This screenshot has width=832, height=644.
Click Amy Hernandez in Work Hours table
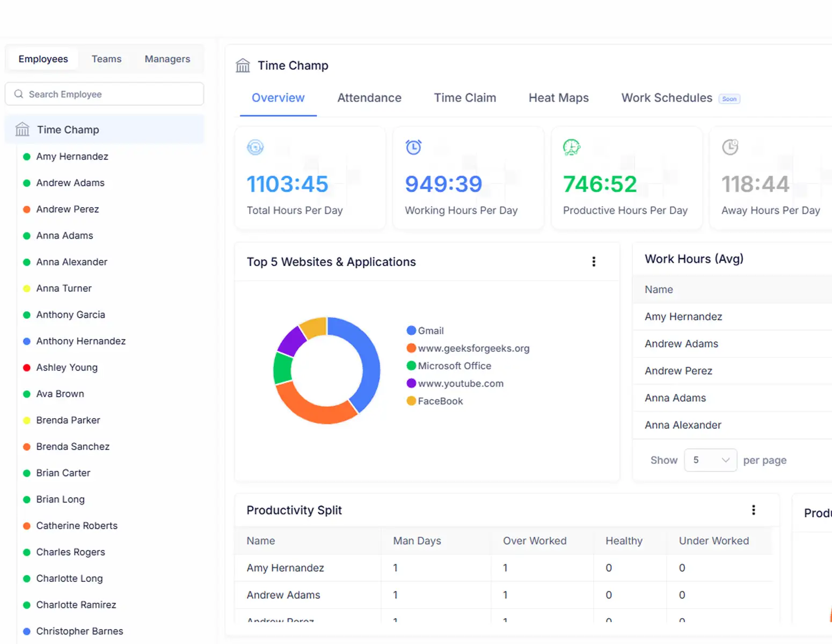(683, 317)
